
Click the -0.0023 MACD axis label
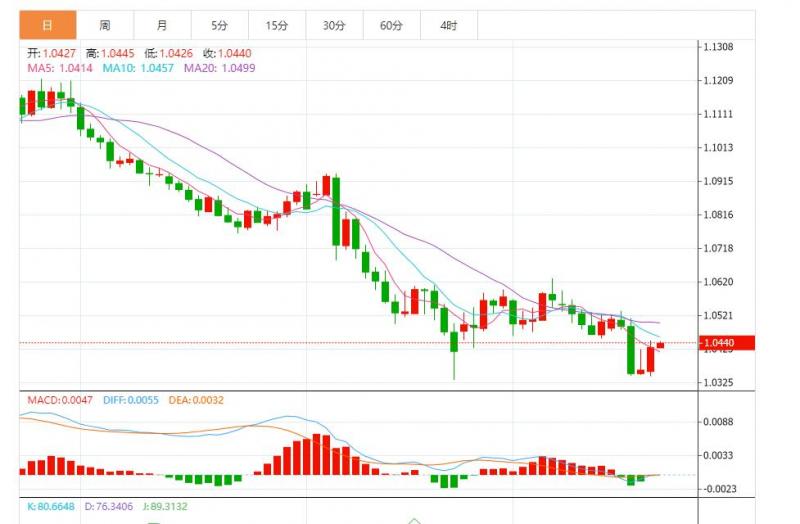coord(719,489)
